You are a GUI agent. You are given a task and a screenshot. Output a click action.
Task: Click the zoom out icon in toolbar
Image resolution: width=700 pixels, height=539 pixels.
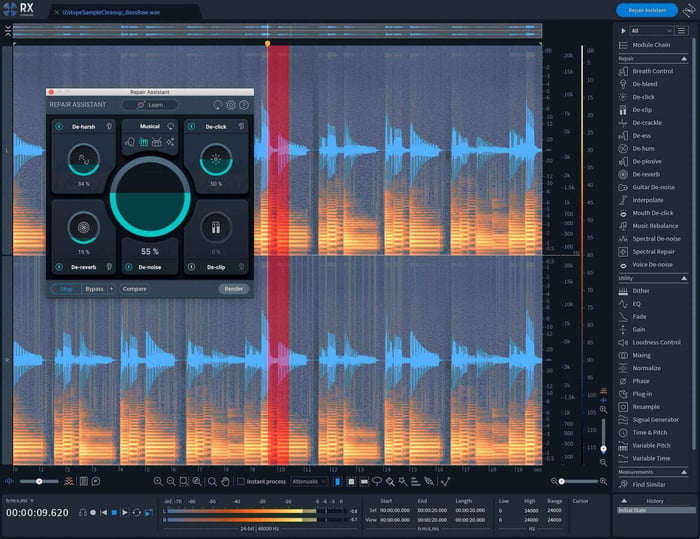point(171,481)
